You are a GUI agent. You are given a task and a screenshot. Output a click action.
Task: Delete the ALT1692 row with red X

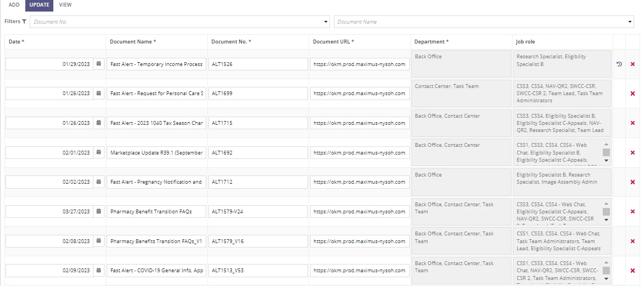coord(632,152)
